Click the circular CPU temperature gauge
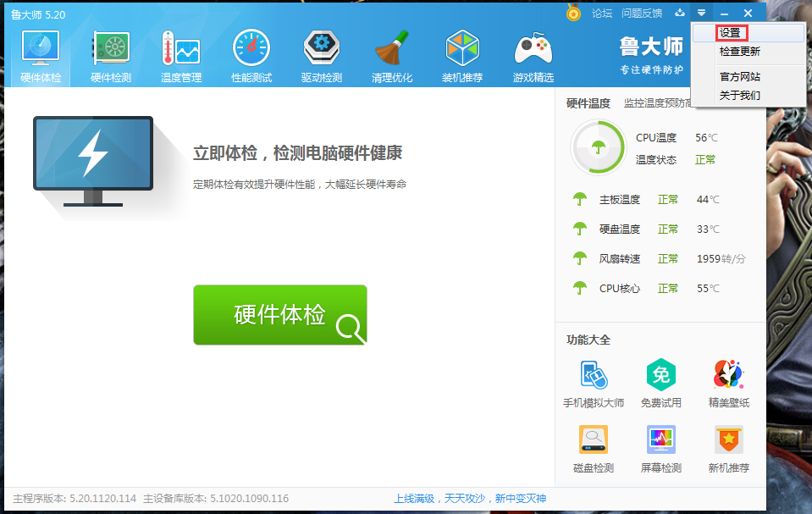This screenshot has width=812, height=514. coord(598,146)
